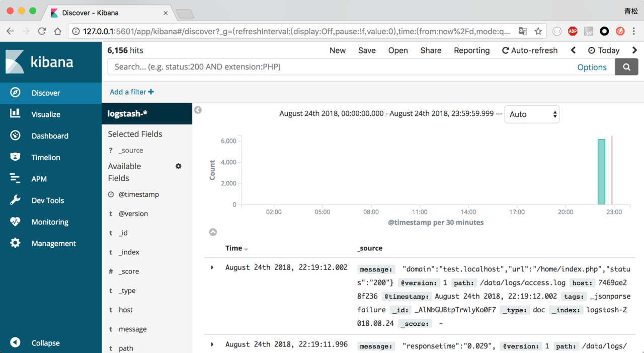Select the _type field
Screen dimensions: 644x353
tap(127, 291)
